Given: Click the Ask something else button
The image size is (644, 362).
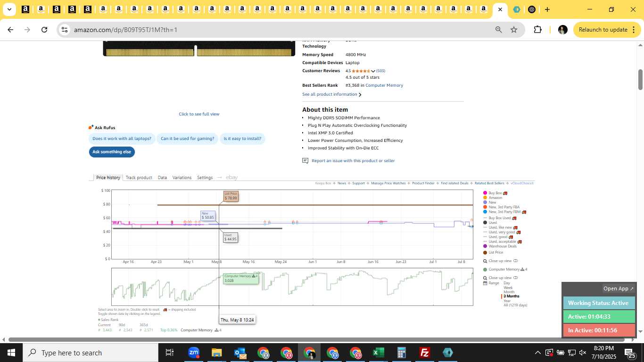Looking at the screenshot, I should [x=112, y=152].
